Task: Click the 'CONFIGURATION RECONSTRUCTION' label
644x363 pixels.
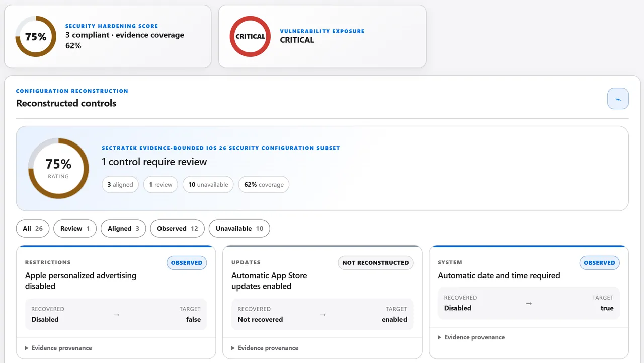Action: point(72,91)
